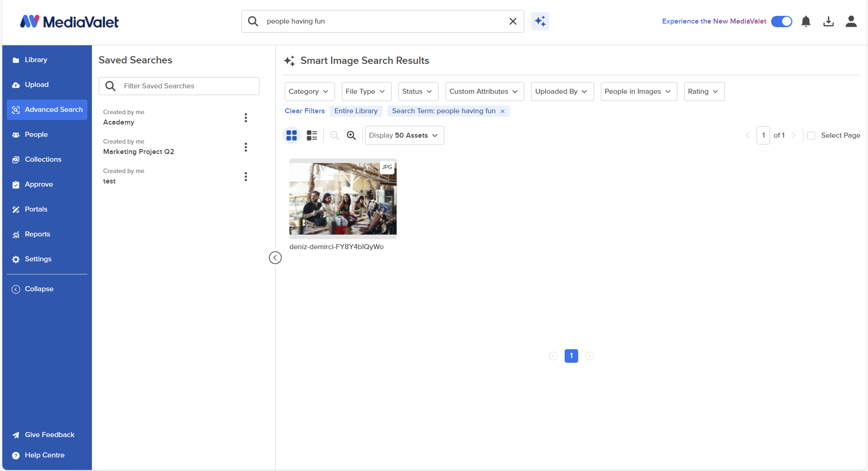Expand the Category filter dropdown

pos(310,91)
